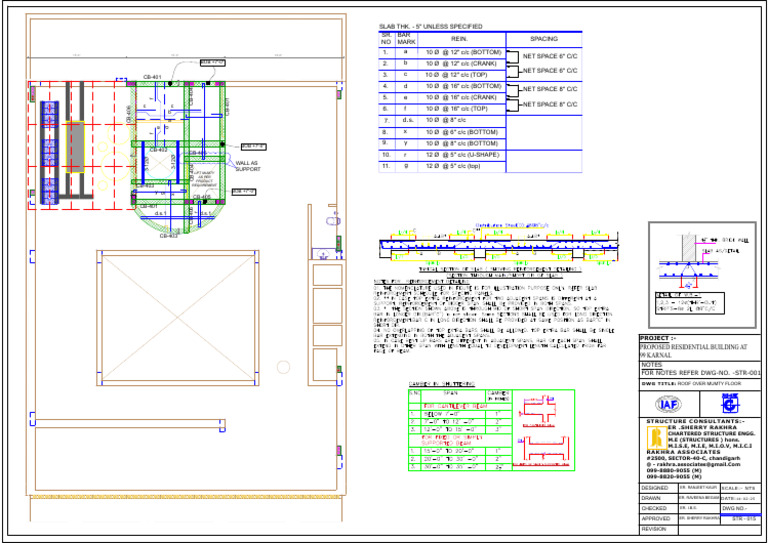Click the 'CB-402' beam label
The height and width of the screenshot is (543, 768).
pyautogui.click(x=159, y=150)
